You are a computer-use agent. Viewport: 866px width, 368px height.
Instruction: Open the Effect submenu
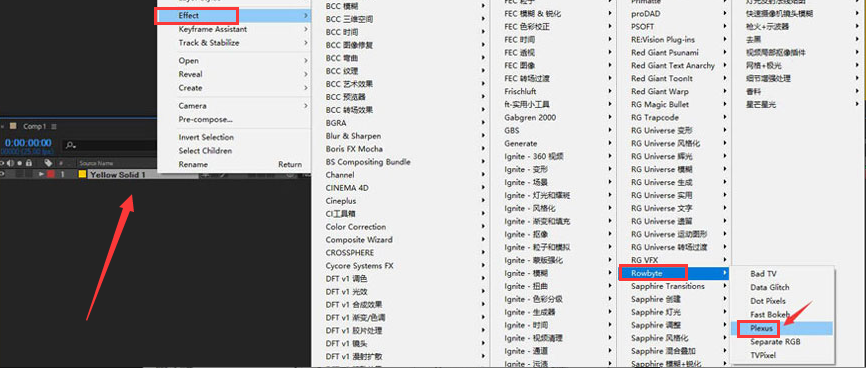click(234, 15)
